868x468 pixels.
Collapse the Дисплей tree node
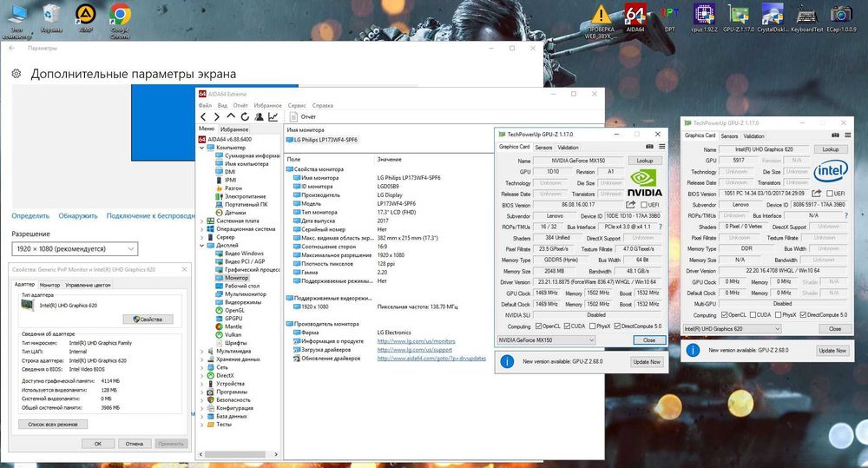tap(201, 245)
